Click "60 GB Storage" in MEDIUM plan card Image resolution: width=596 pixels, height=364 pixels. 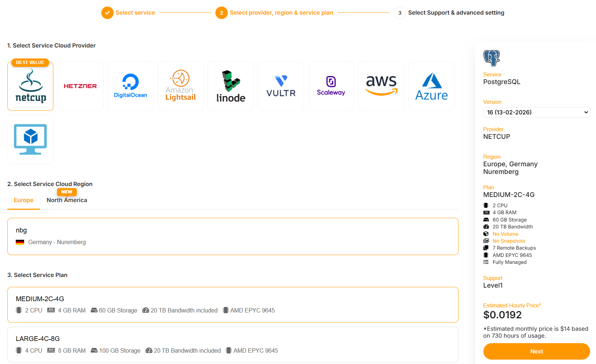[x=118, y=310]
